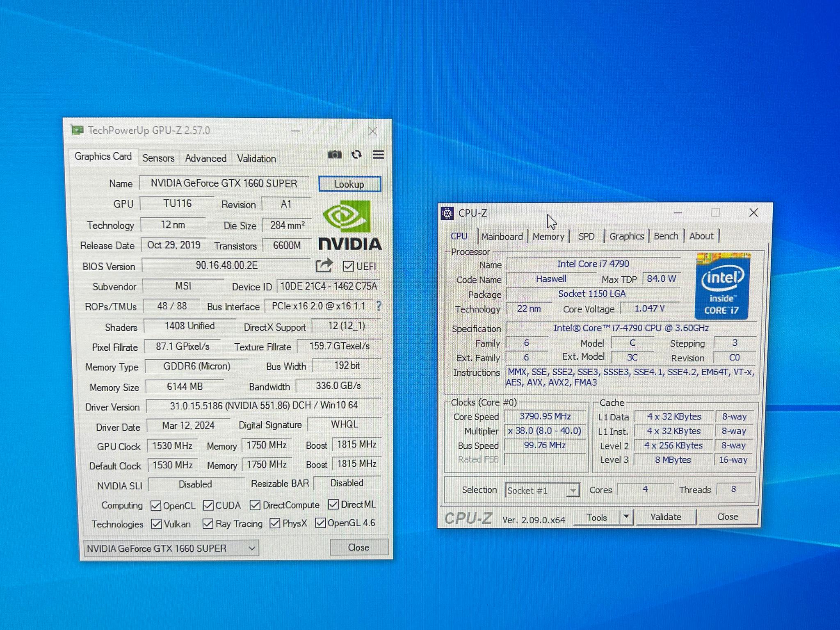Select the CPU tab in CPU-Z
840x630 pixels.
[459, 236]
